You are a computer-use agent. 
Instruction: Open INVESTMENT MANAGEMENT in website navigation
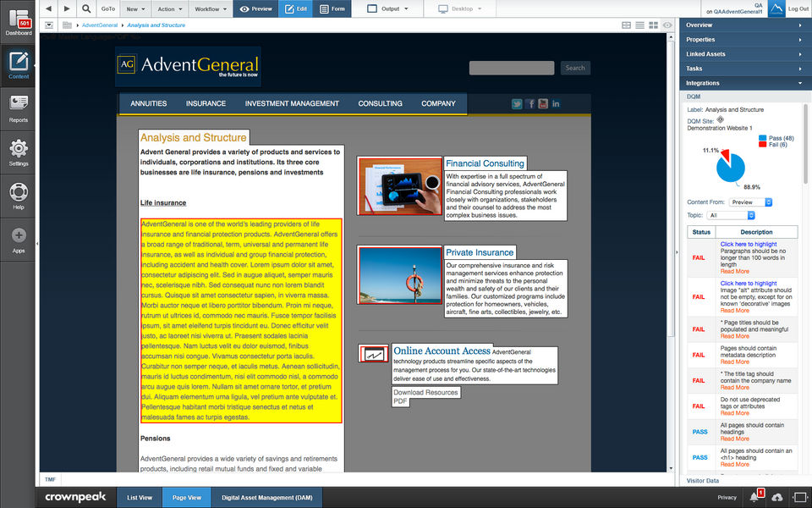point(292,103)
